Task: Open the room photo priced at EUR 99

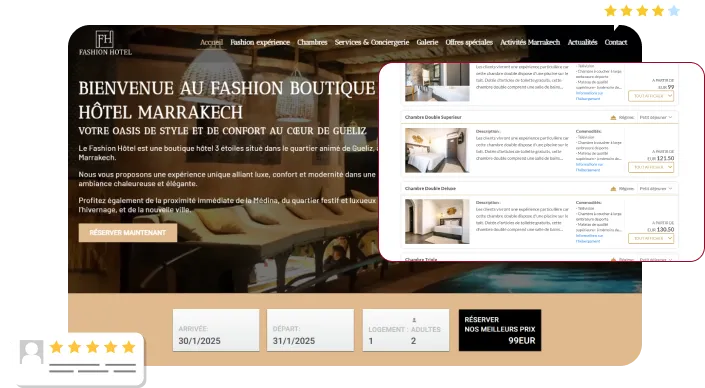Action: pos(437,82)
